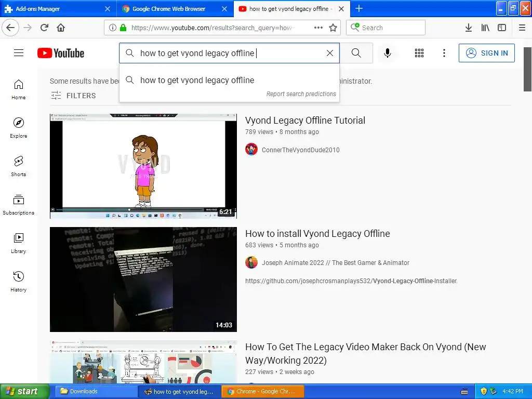The height and width of the screenshot is (399, 532).
Task: Open 'How to install Vyond Legacy Offline' title
Action: pyautogui.click(x=317, y=233)
